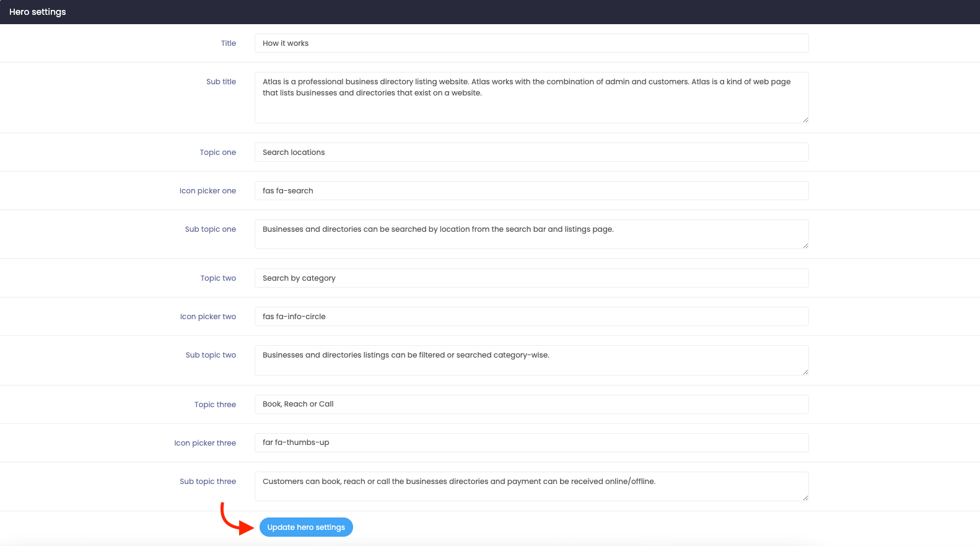Click the 'Sub title' label
This screenshot has height=546, width=980.
pyautogui.click(x=221, y=82)
